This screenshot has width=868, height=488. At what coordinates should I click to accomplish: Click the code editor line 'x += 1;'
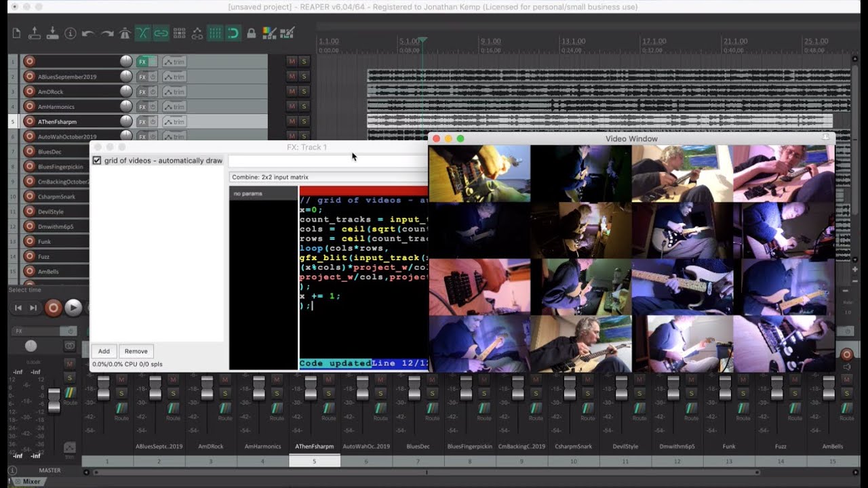point(320,296)
